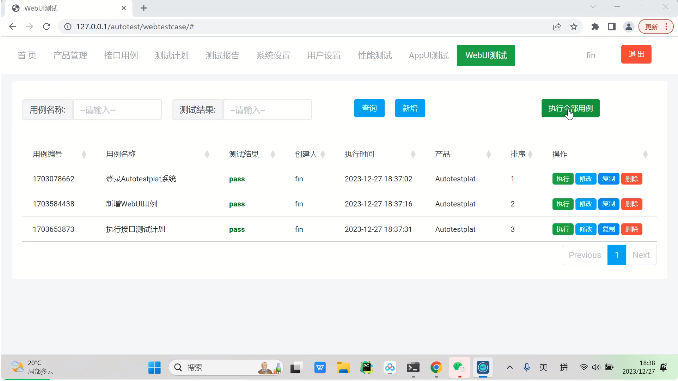Click the fin username in header

(591, 55)
